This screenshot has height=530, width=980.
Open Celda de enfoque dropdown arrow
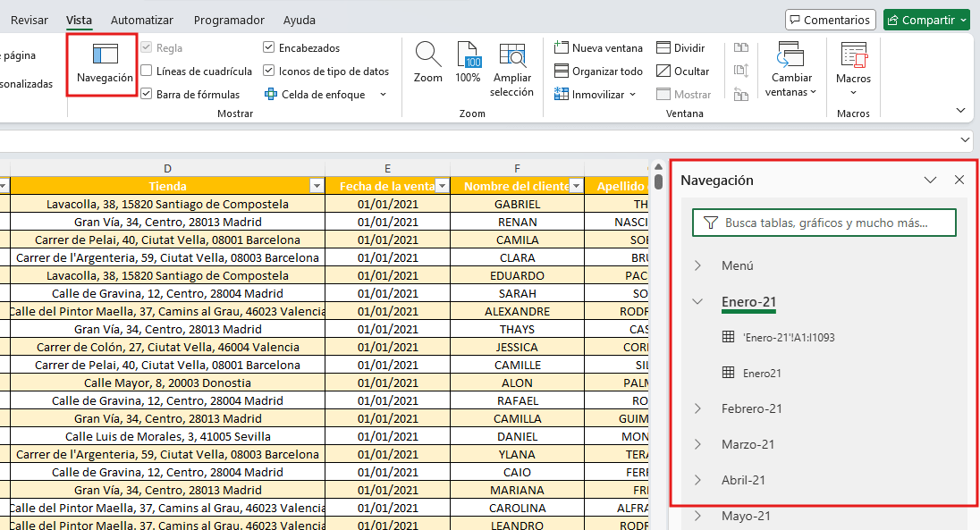pyautogui.click(x=383, y=95)
